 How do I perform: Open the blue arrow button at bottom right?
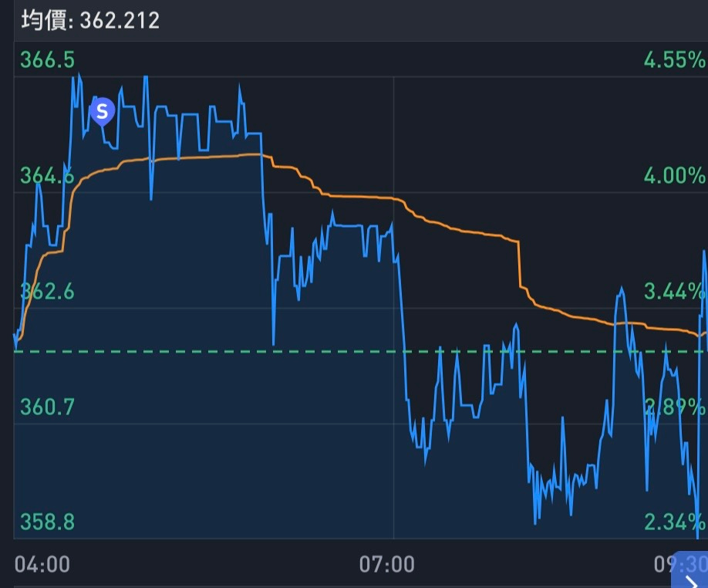point(690,571)
